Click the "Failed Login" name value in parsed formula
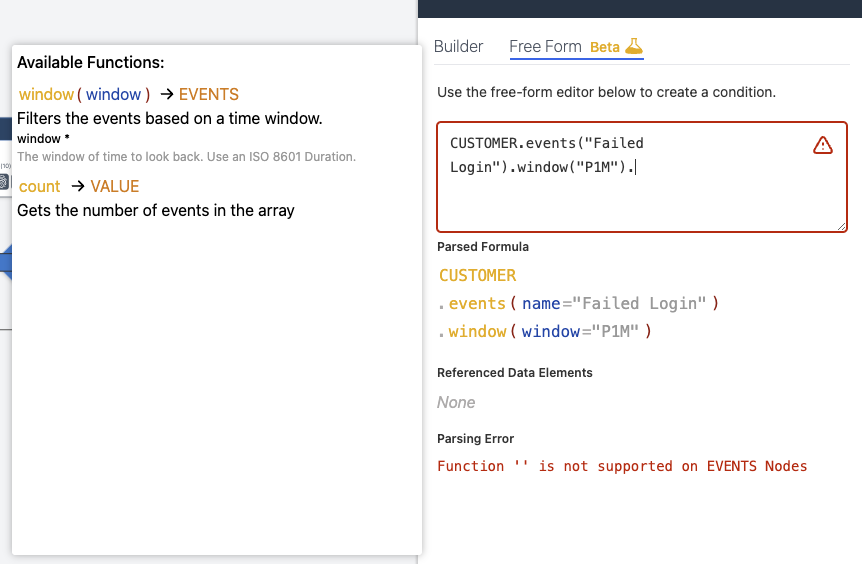The image size is (862, 564). [639, 303]
